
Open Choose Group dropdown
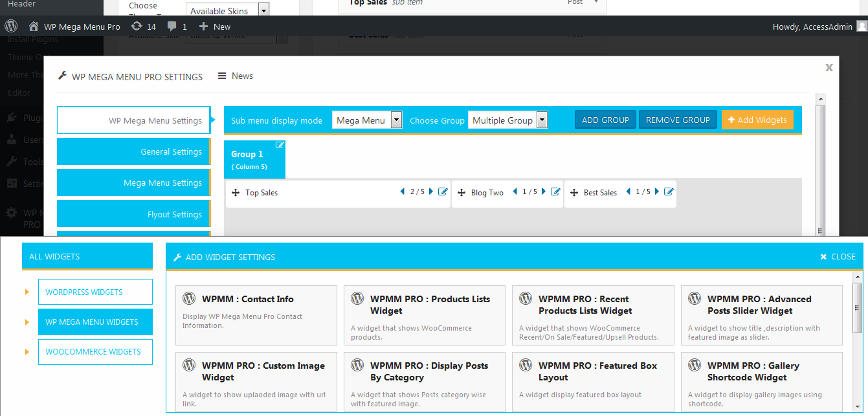[x=508, y=120]
